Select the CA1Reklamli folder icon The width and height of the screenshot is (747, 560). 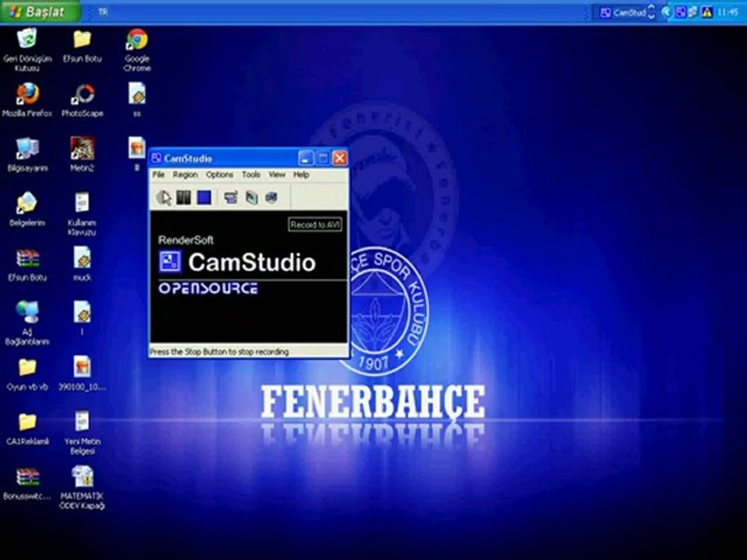coord(27,429)
